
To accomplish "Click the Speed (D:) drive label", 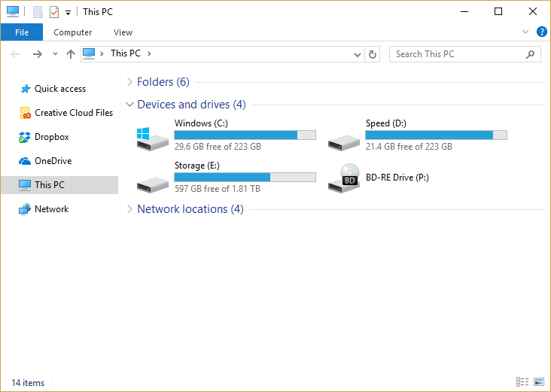I will (386, 123).
